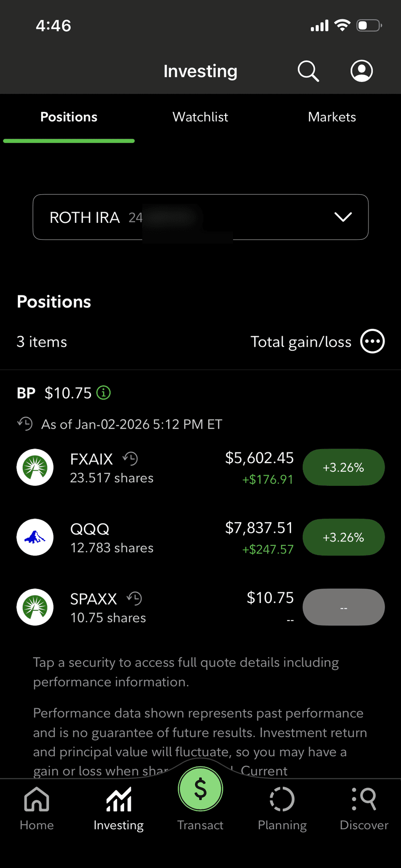Open the Planning section
The height and width of the screenshot is (868, 401).
click(282, 808)
